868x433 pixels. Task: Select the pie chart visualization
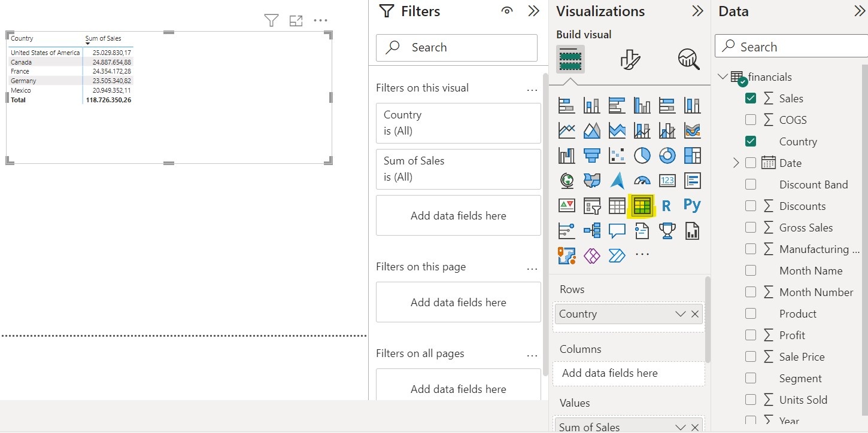pos(642,155)
